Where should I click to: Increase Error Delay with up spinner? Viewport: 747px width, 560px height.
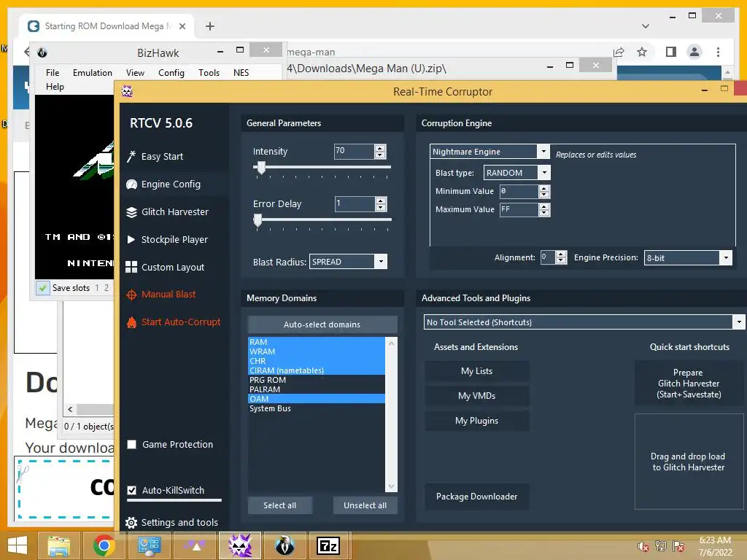click(x=380, y=201)
